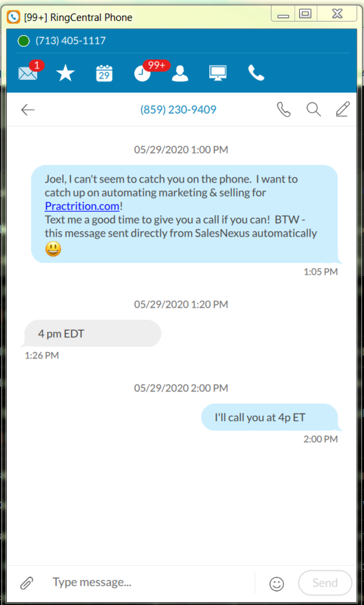Screen dimensions: 364x605
Task: Start a call using the handset icon
Action: (x=284, y=109)
